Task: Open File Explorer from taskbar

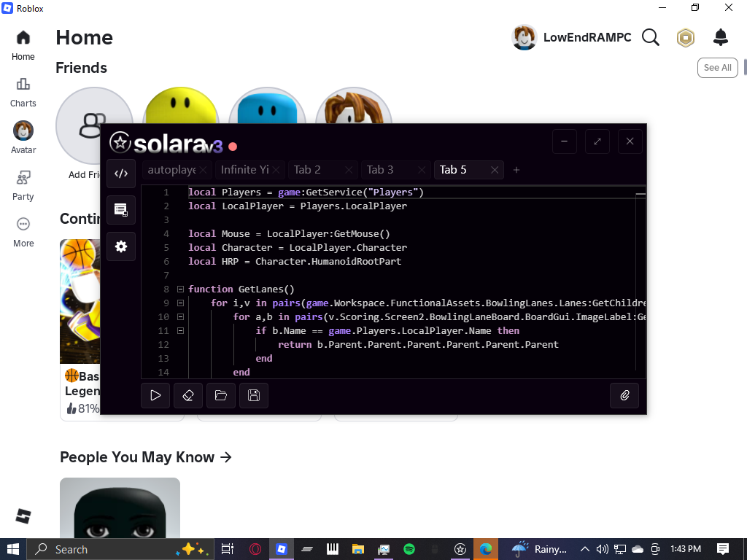Action: [x=357, y=549]
